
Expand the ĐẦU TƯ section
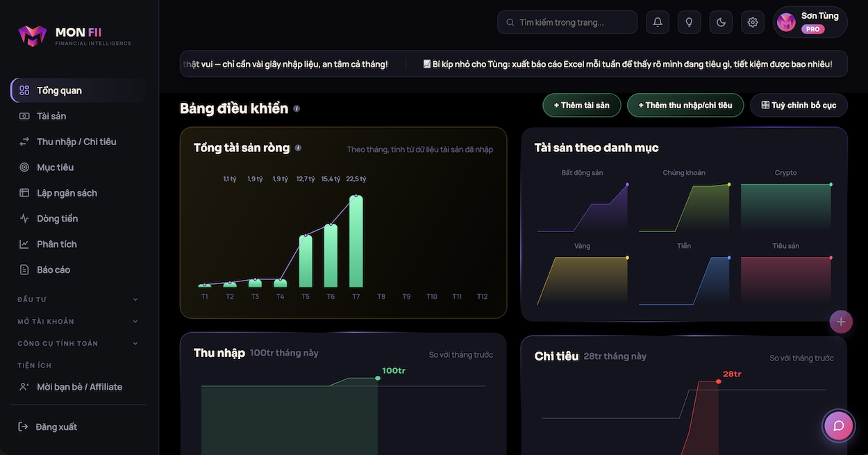(78, 299)
